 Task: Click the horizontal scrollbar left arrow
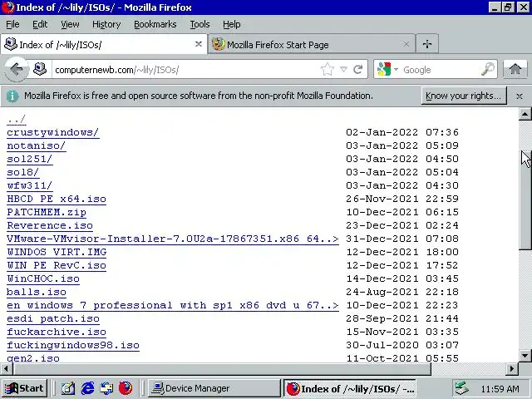[6, 369]
